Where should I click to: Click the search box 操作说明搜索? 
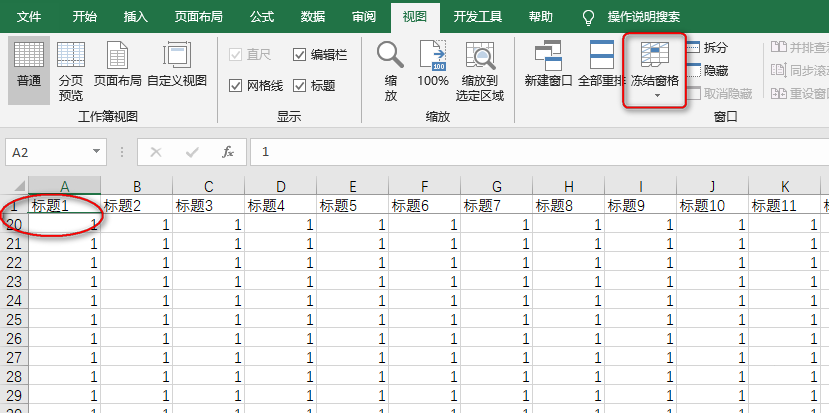coord(644,17)
